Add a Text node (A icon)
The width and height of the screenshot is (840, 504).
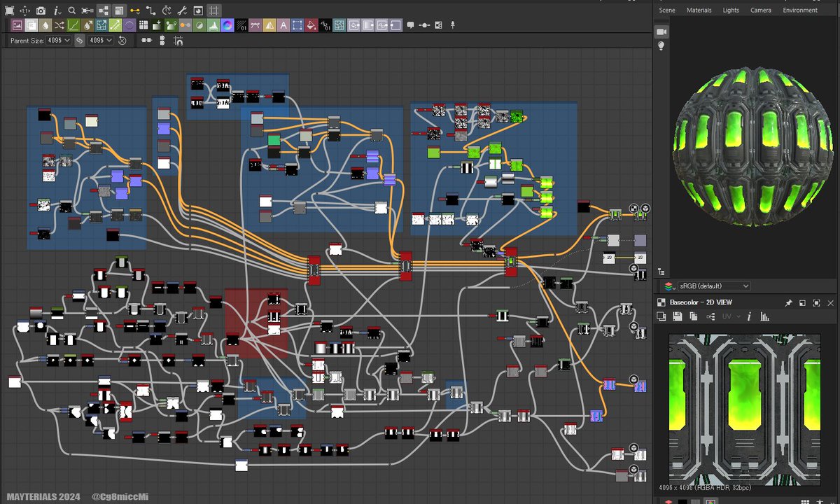(x=283, y=25)
